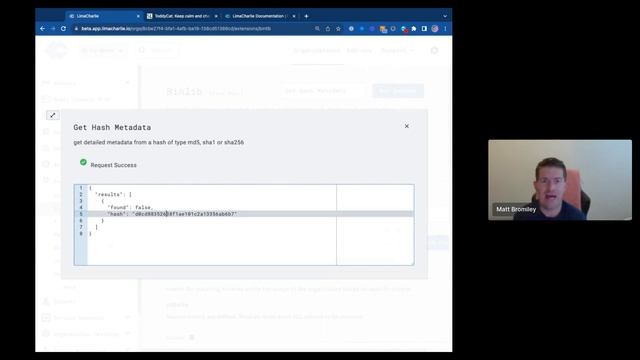Click the Get Hash Metadata title
Image resolution: width=640 pixels, height=360 pixels.
click(x=112, y=127)
